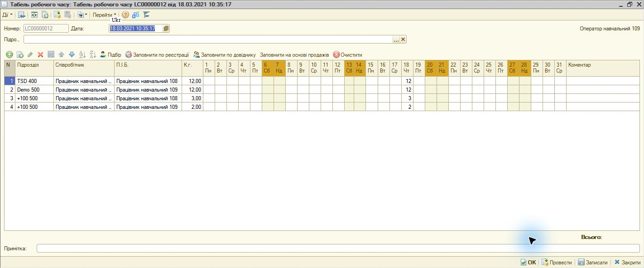Click the Записати button
The image size is (644, 268).
592,262
